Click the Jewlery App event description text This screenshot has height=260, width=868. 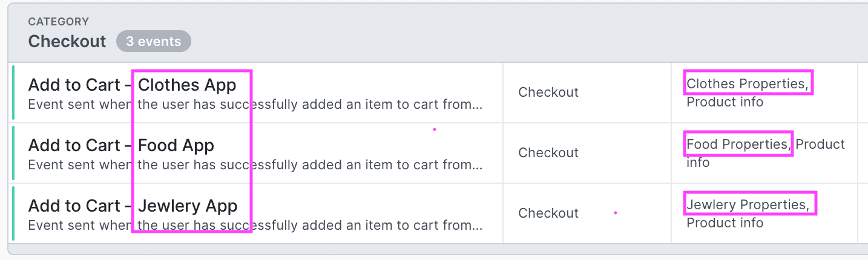(x=255, y=226)
